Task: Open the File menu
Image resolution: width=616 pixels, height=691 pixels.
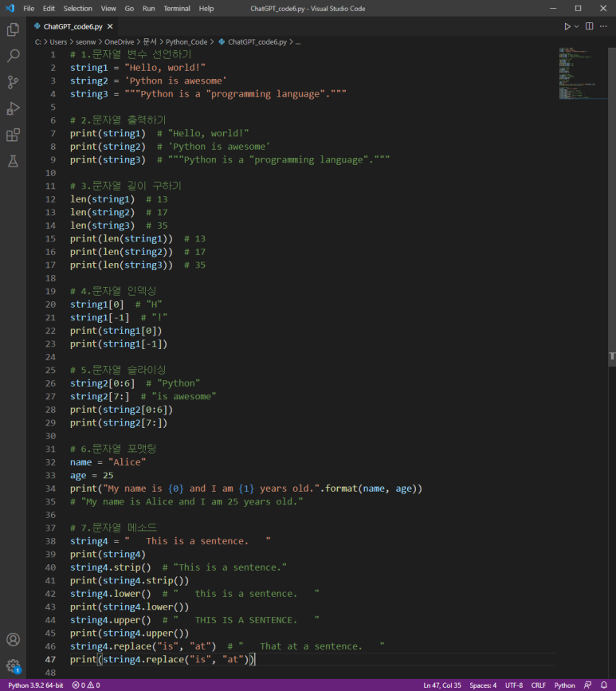Action: pos(29,9)
